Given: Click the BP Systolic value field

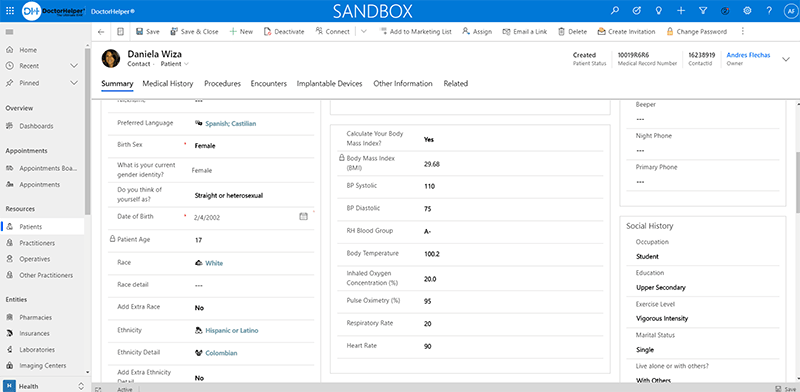Looking at the screenshot, I should pos(513,186).
